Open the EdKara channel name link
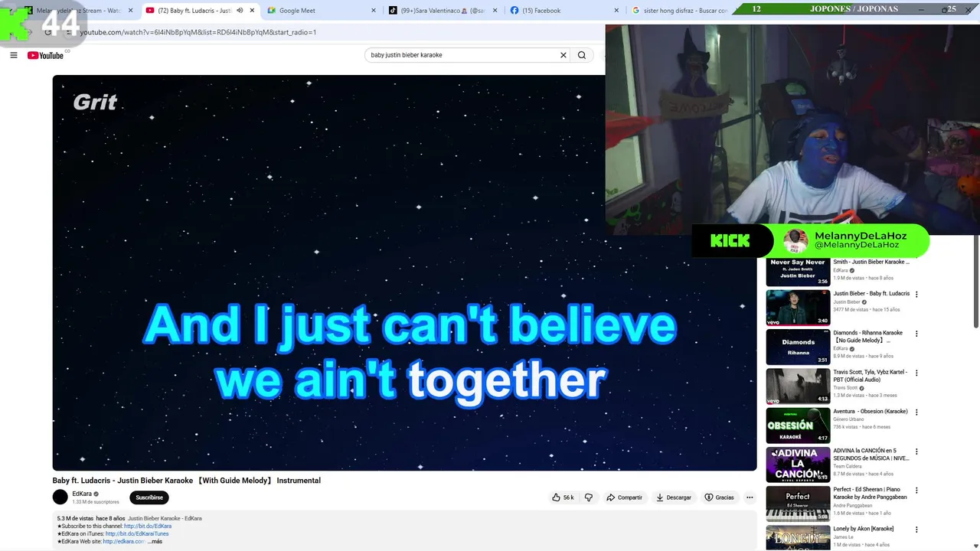The image size is (980, 551). 82,494
